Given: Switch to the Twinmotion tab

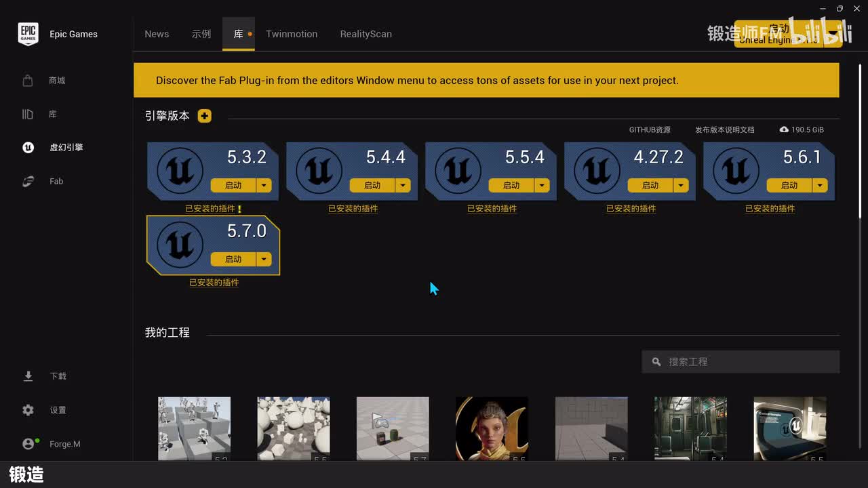Looking at the screenshot, I should [x=292, y=34].
